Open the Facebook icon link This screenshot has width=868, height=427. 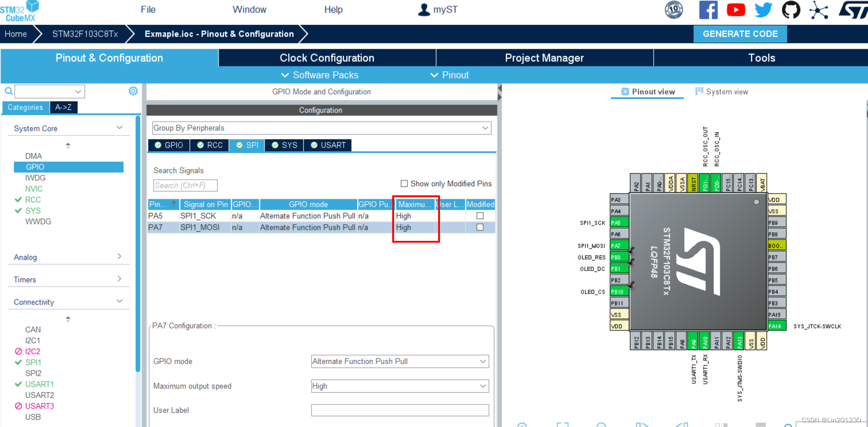click(708, 10)
